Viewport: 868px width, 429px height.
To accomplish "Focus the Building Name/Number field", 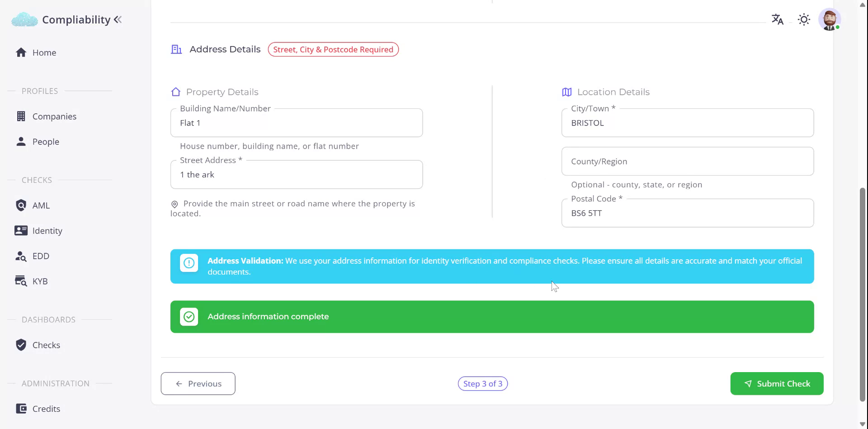I will pyautogui.click(x=297, y=123).
